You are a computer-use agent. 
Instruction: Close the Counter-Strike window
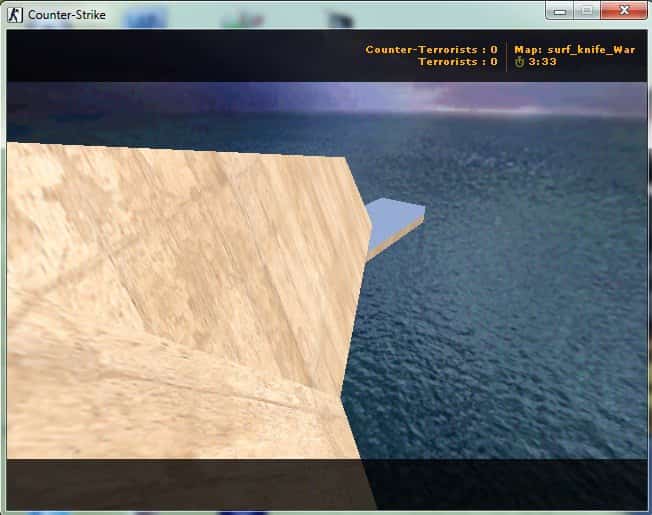624,11
